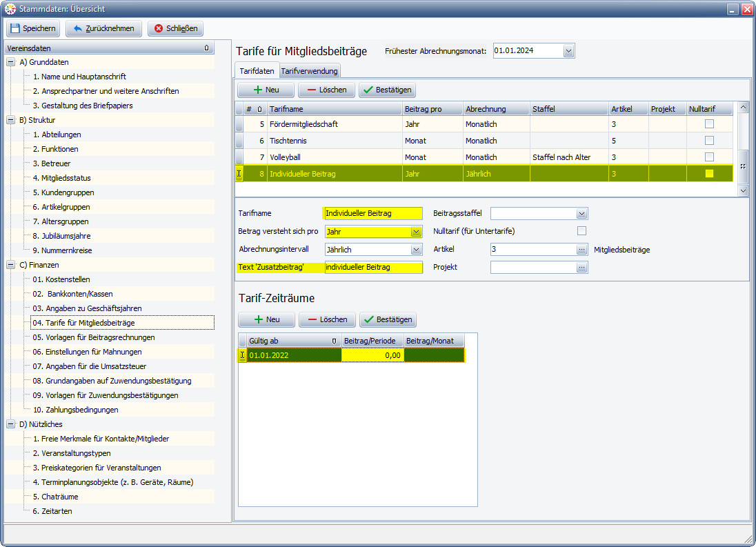Add a new tariff with upper Neu button
Viewport: 756px width, 547px height.
(266, 90)
